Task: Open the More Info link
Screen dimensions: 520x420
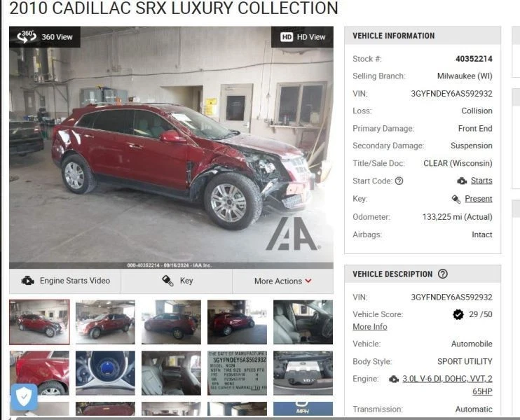Action: click(370, 327)
